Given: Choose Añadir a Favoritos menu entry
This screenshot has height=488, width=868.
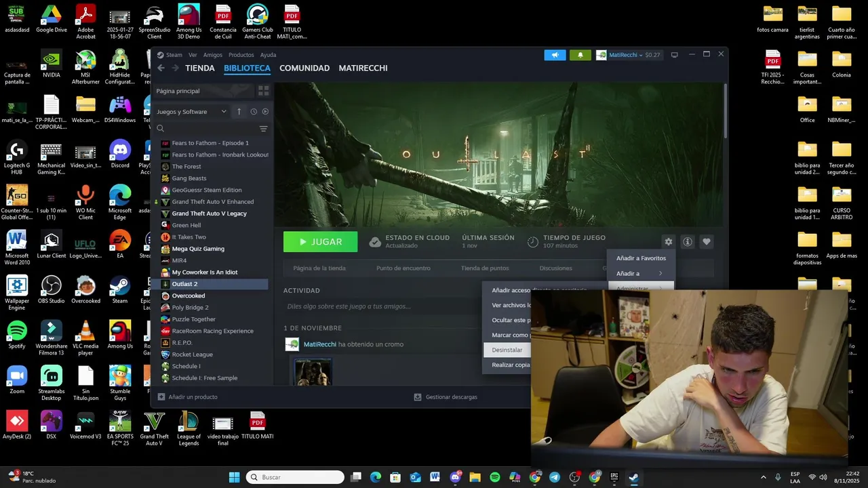Looking at the screenshot, I should point(641,258).
